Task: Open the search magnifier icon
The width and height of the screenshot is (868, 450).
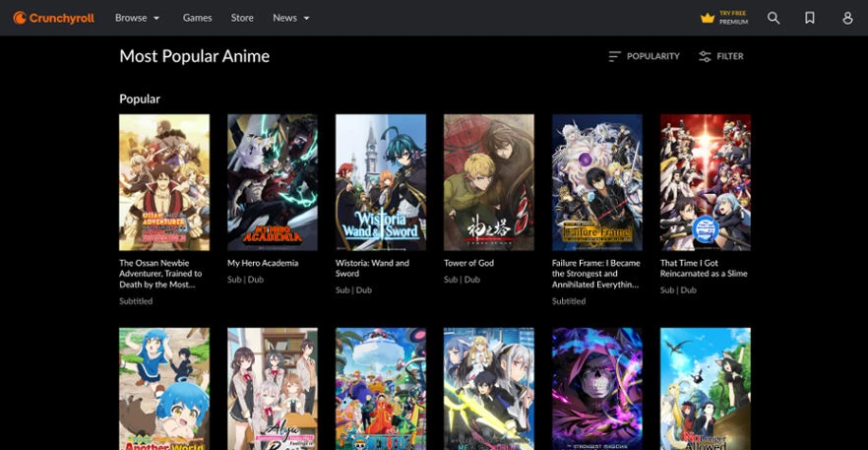Action: click(774, 19)
